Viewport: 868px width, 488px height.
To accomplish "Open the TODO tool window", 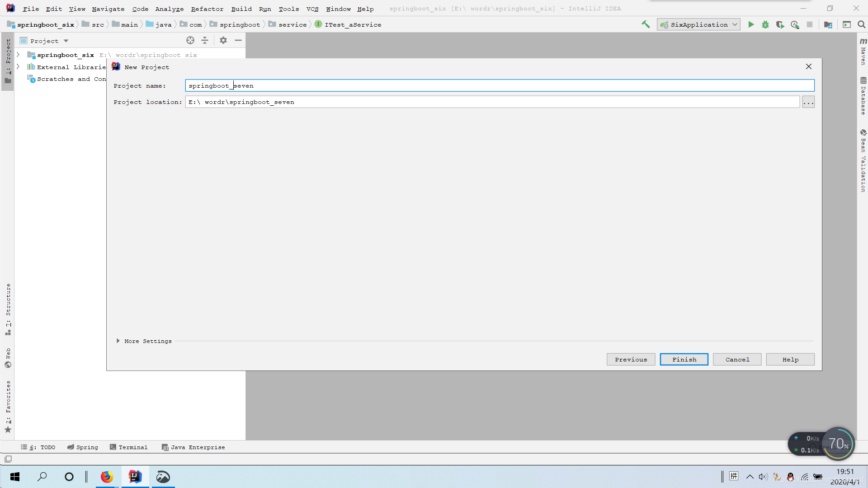I will point(38,447).
